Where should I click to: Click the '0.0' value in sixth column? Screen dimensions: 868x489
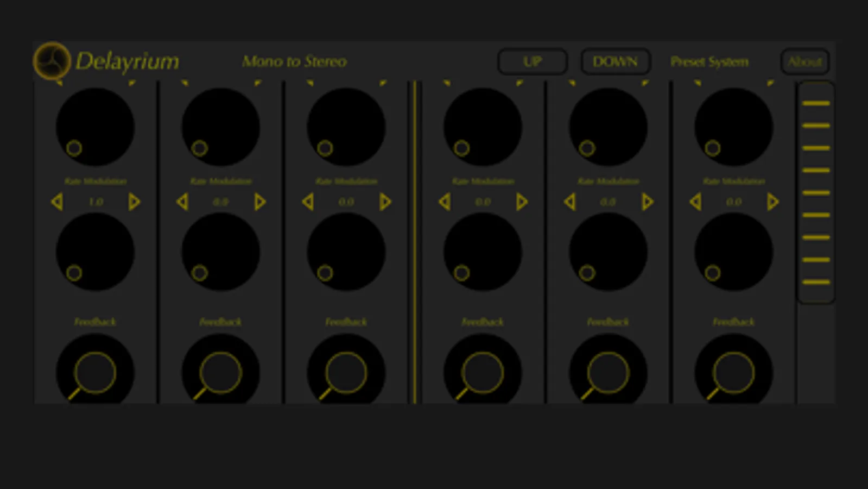click(733, 202)
